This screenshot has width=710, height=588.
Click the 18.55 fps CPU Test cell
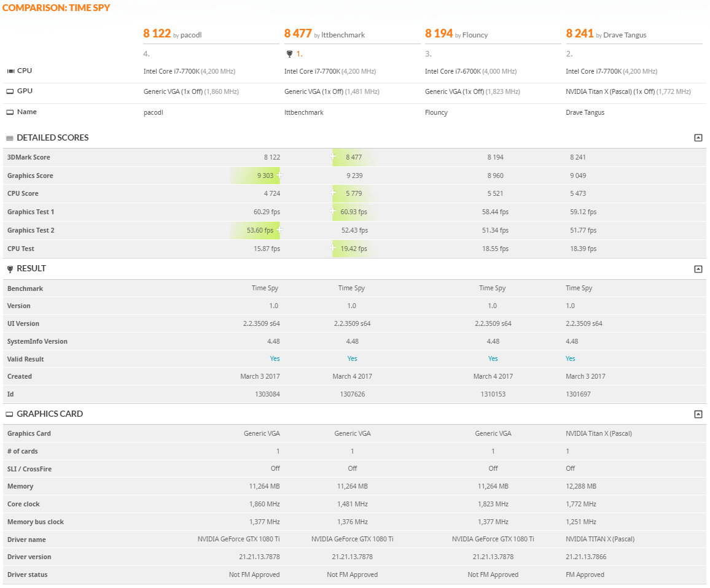496,249
